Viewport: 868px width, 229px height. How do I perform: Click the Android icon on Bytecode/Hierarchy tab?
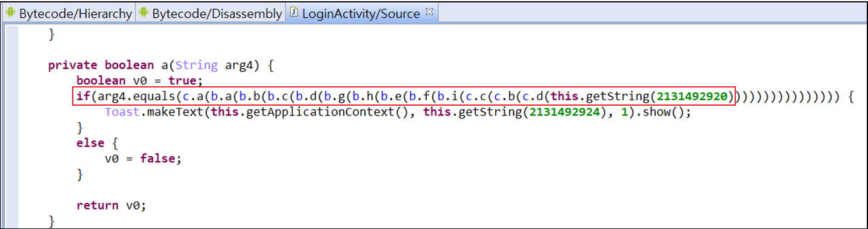[x=11, y=13]
